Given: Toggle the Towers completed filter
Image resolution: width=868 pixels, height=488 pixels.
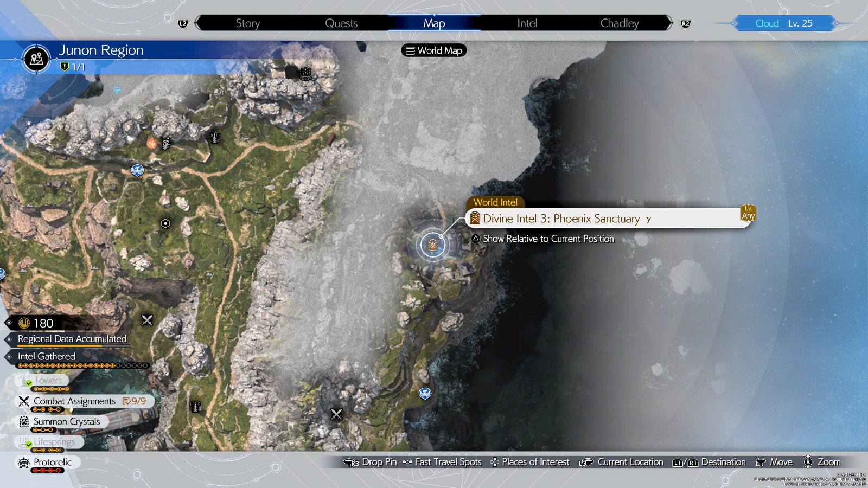Looking at the screenshot, I should tap(42, 381).
